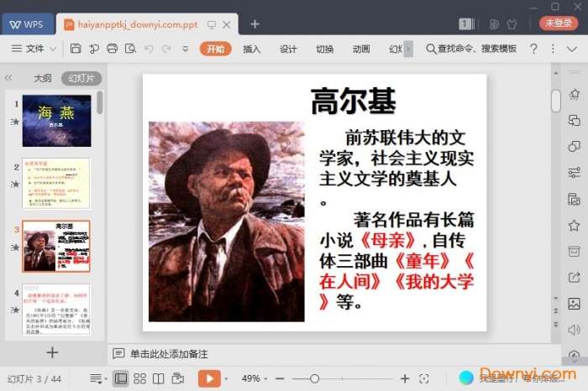588x391 pixels.
Task: Click the skin shirt icon in the title bar
Action: (x=512, y=24)
